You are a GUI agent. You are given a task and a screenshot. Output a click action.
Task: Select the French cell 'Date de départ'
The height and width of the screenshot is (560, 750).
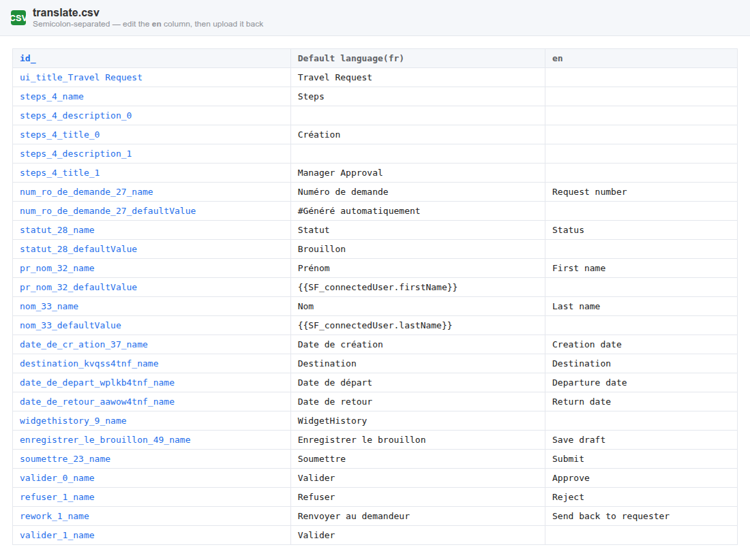click(x=417, y=383)
